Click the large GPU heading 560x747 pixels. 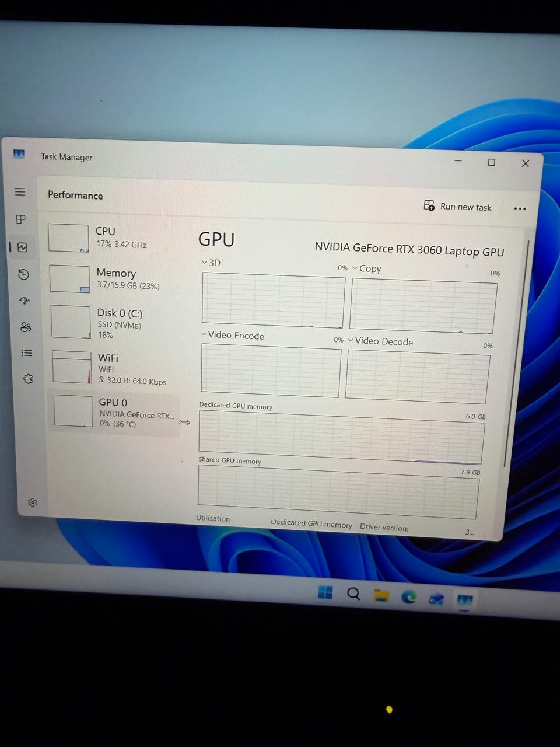point(216,239)
